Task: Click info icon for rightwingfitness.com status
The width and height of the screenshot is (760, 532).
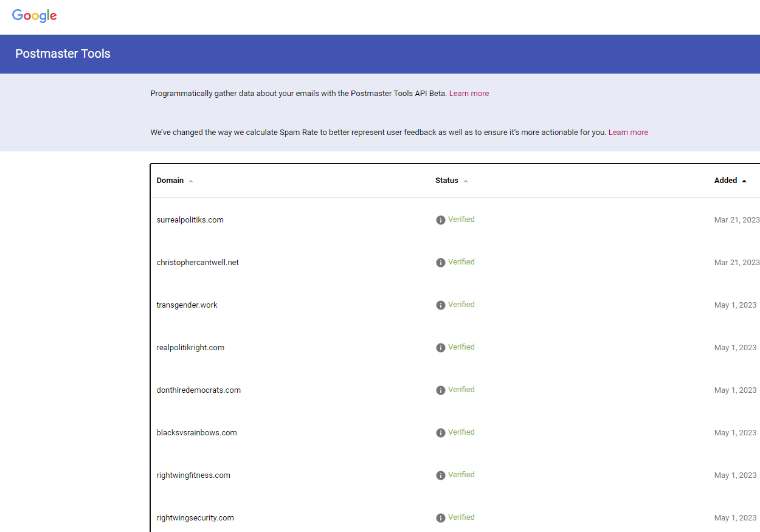Action: coord(441,475)
